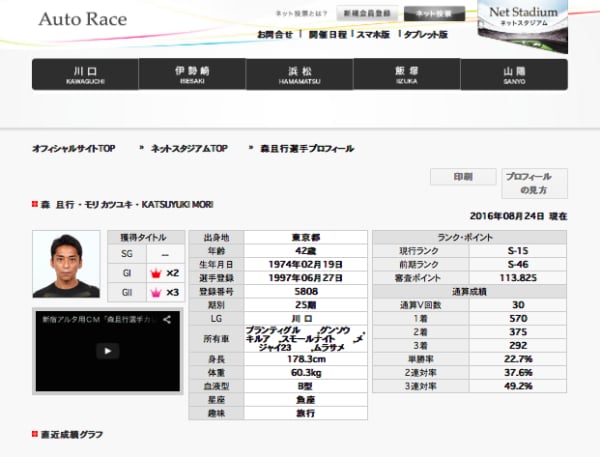The image size is (600, 457).
Task: Click the 42歳 age value
Action: click(x=306, y=251)
